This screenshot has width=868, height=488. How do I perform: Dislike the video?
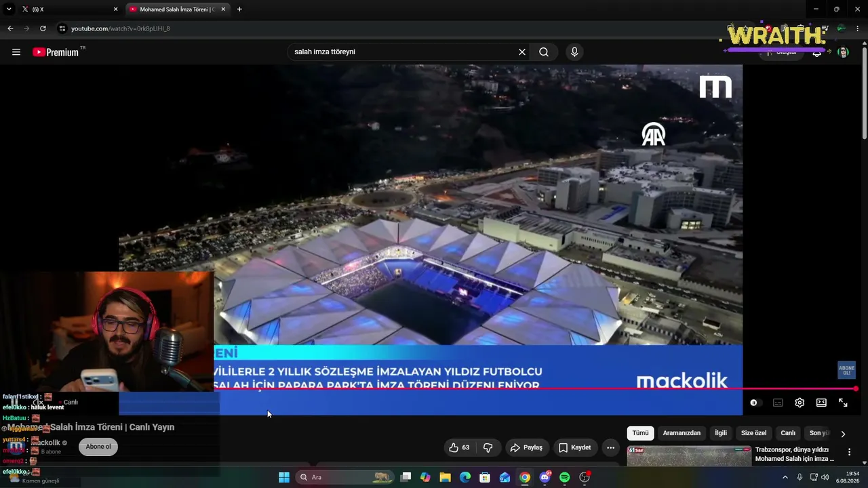tap(488, 447)
